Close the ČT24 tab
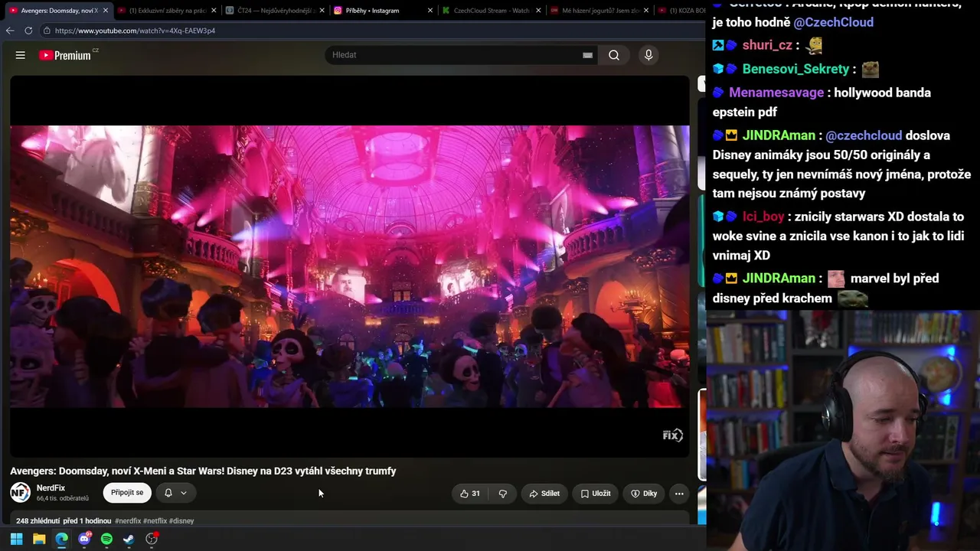The height and width of the screenshot is (551, 980). pyautogui.click(x=322, y=11)
